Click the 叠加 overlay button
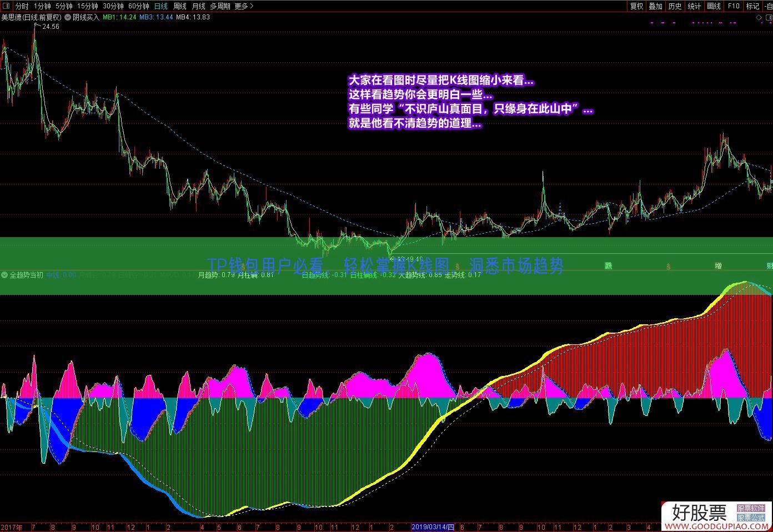 656,6
